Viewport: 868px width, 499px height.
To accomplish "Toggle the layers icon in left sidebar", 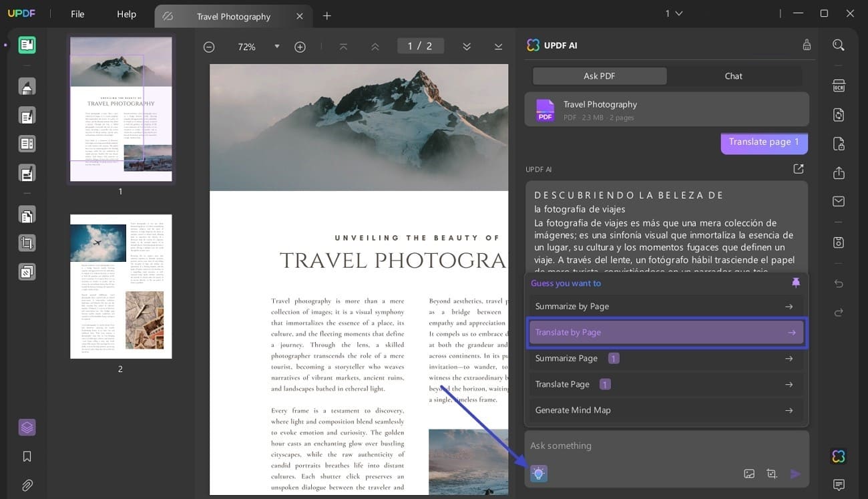I will point(27,428).
